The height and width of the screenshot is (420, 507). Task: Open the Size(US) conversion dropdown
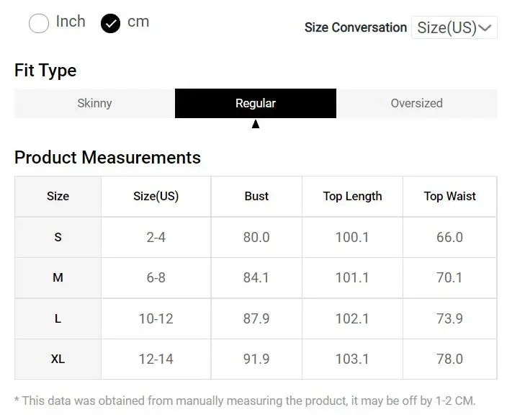point(454,28)
